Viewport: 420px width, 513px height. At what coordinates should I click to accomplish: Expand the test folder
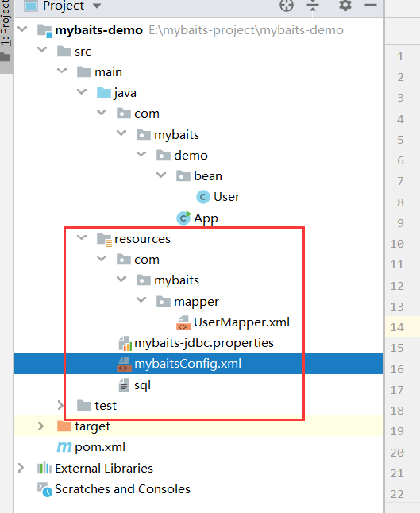coord(60,405)
